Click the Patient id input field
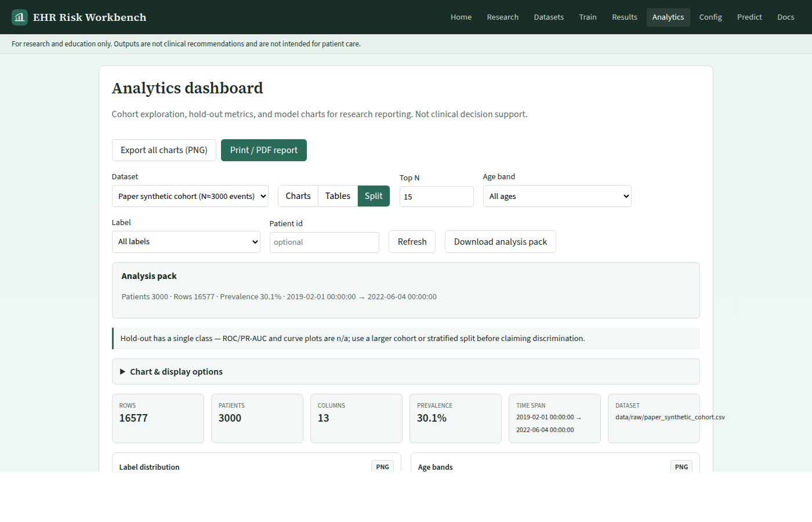Image resolution: width=812 pixels, height=522 pixels. [324, 242]
